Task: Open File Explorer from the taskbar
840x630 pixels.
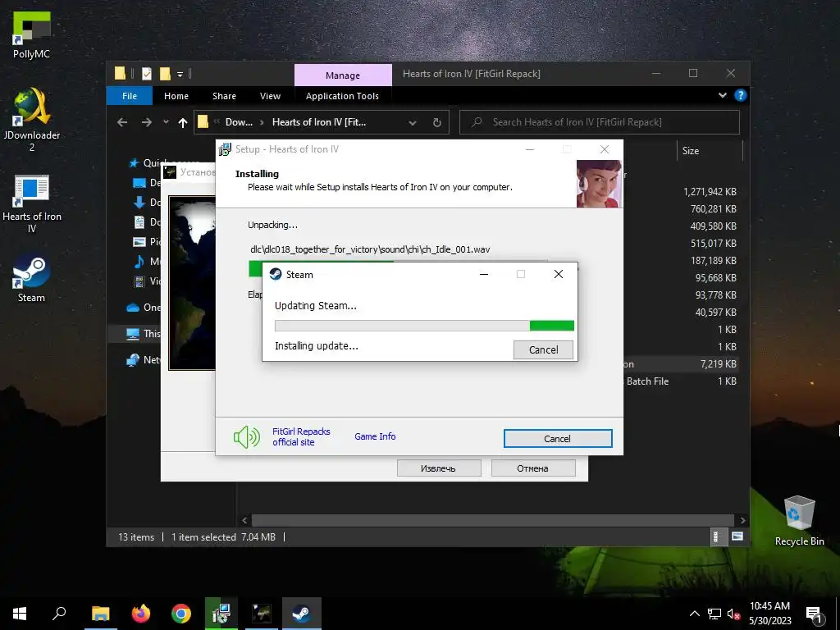Action: coord(100,614)
